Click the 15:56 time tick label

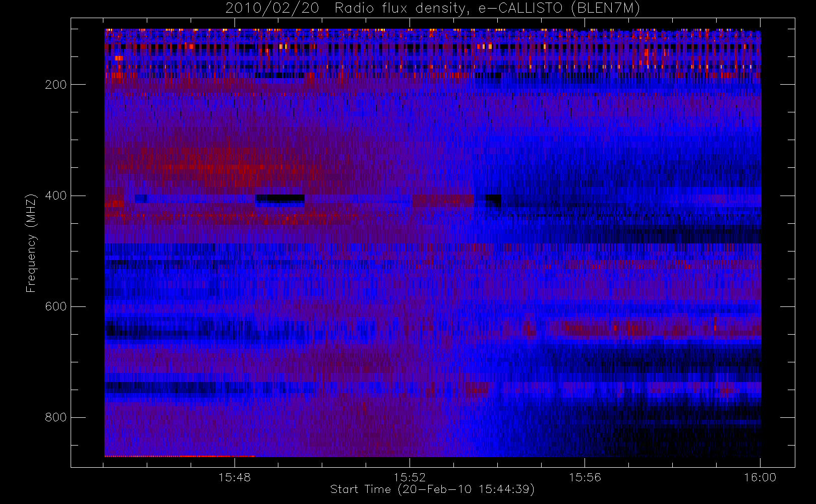(x=585, y=477)
